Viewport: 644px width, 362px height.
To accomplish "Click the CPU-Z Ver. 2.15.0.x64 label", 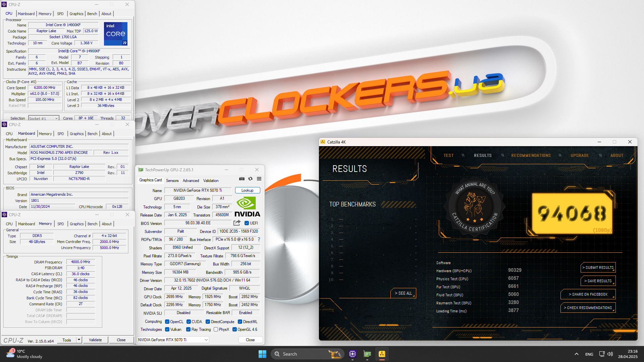I will point(41,341).
